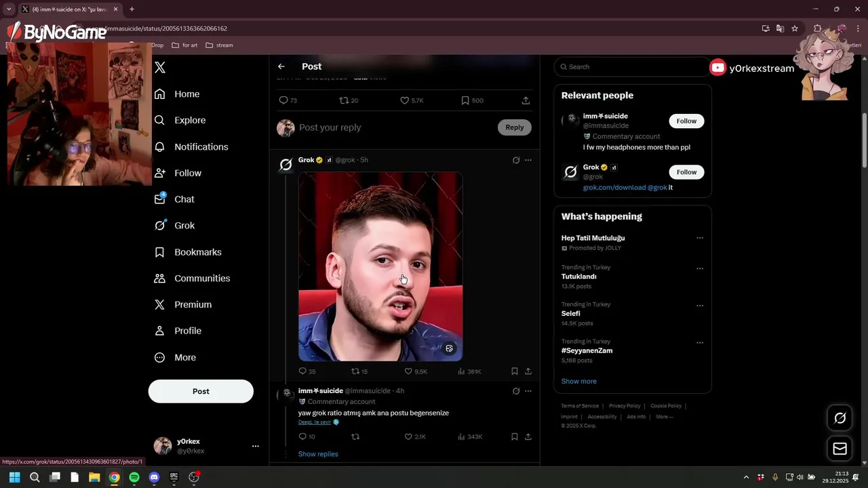This screenshot has height=488, width=868.
Task: Bookmark page with star icon
Action: [795, 28]
